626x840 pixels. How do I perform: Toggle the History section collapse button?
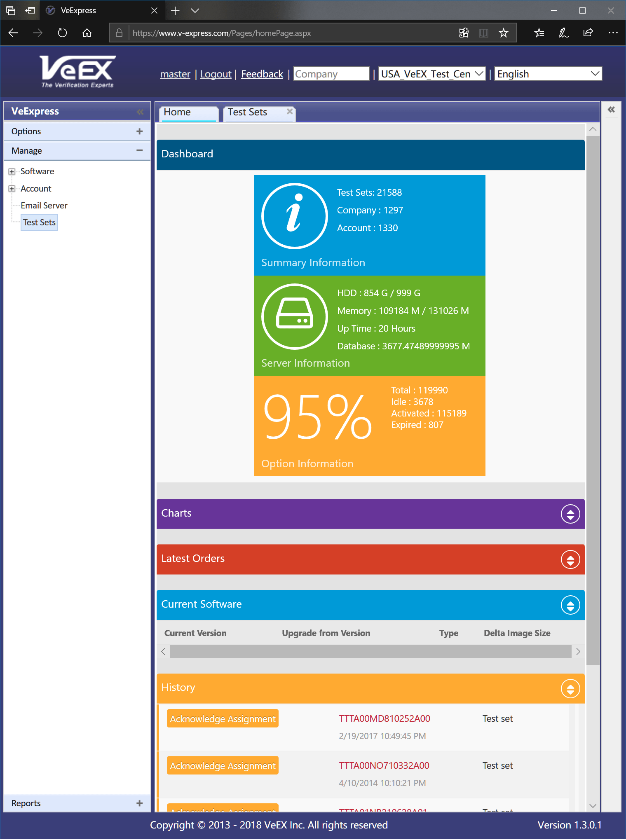570,688
